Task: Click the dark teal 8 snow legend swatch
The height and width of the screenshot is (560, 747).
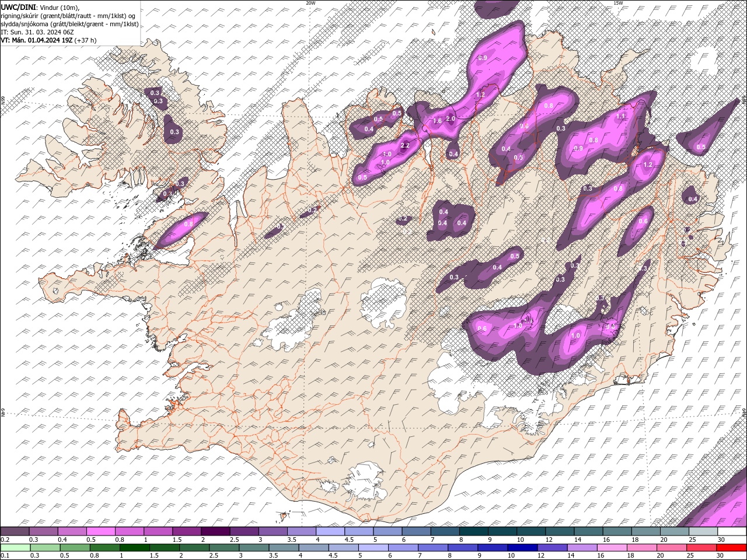Action: (473, 531)
